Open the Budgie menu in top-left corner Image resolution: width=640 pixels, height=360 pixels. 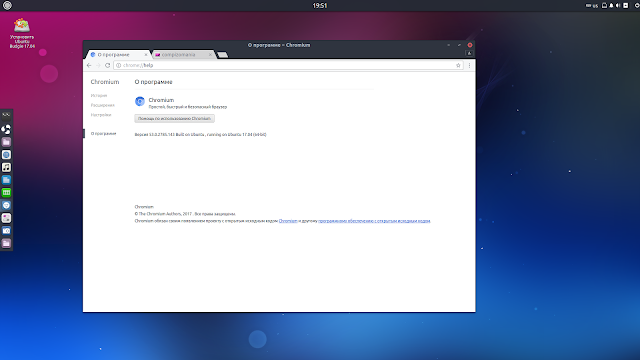7,5
